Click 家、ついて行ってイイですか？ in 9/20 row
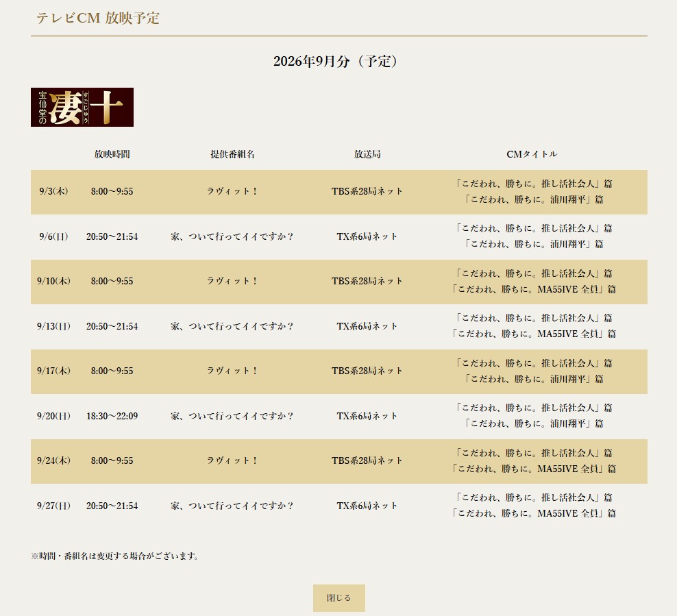677x616 pixels. pos(232,416)
